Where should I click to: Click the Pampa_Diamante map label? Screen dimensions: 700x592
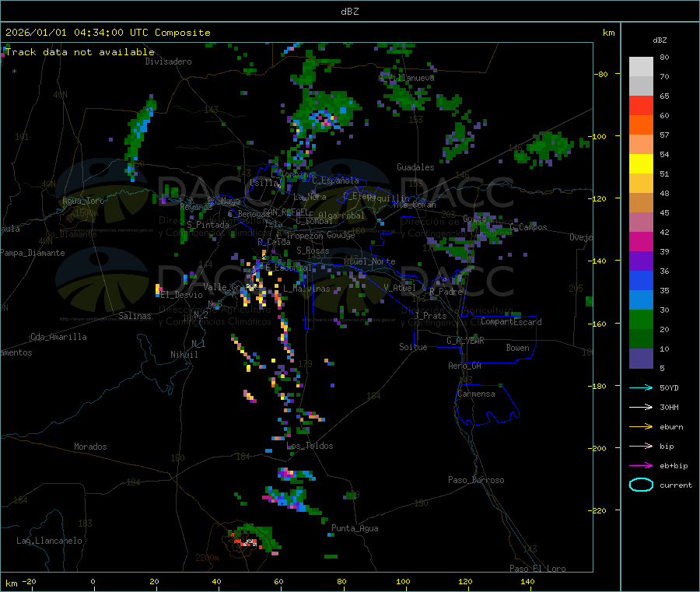[33, 253]
